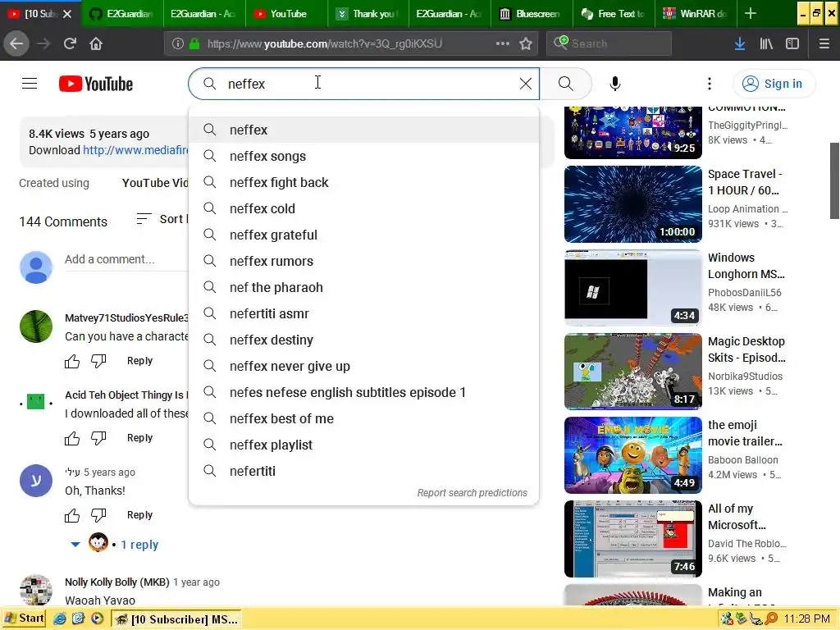The width and height of the screenshot is (840, 630).
Task: Select suggestion 'neffex songs'
Action: (x=363, y=156)
